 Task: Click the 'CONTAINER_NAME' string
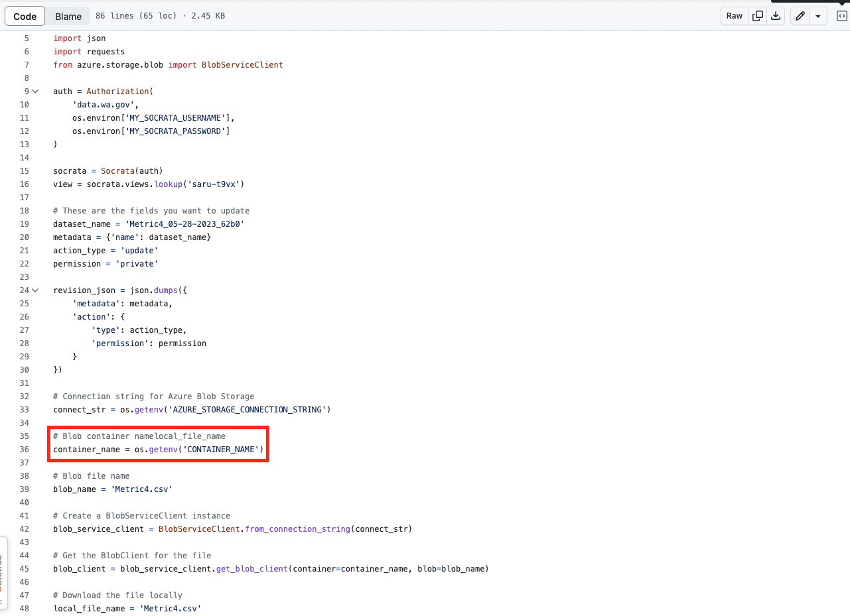pyautogui.click(x=221, y=450)
